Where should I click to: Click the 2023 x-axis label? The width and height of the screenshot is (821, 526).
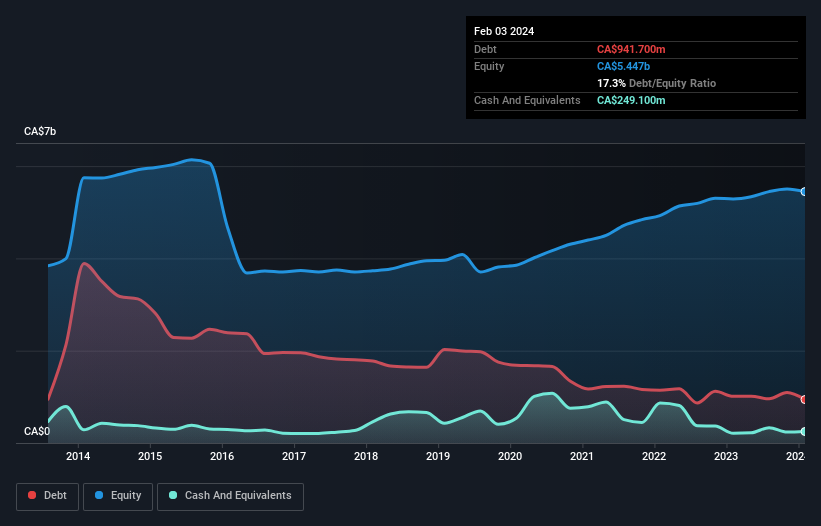[x=726, y=456]
